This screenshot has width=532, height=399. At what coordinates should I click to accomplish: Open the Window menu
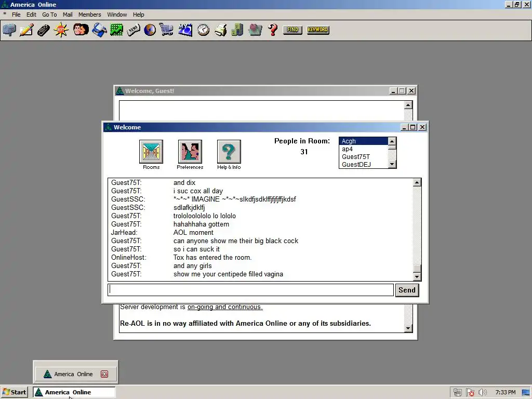[117, 15]
